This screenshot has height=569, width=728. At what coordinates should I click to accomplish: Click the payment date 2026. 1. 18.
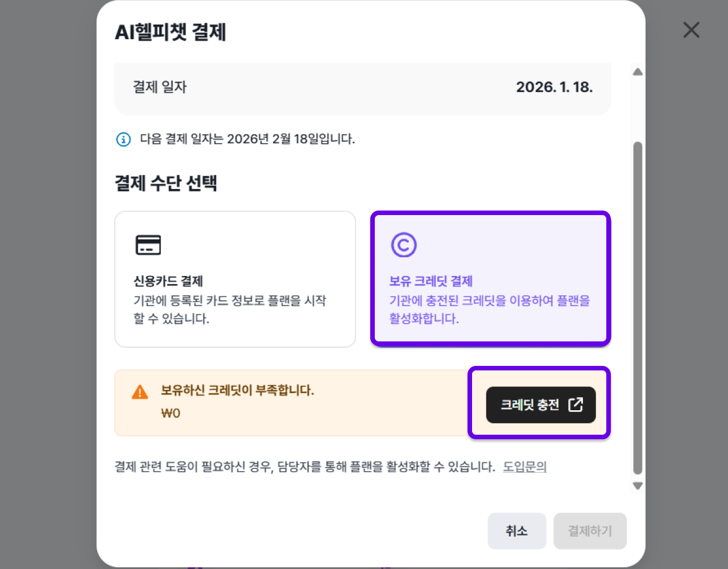(x=555, y=88)
